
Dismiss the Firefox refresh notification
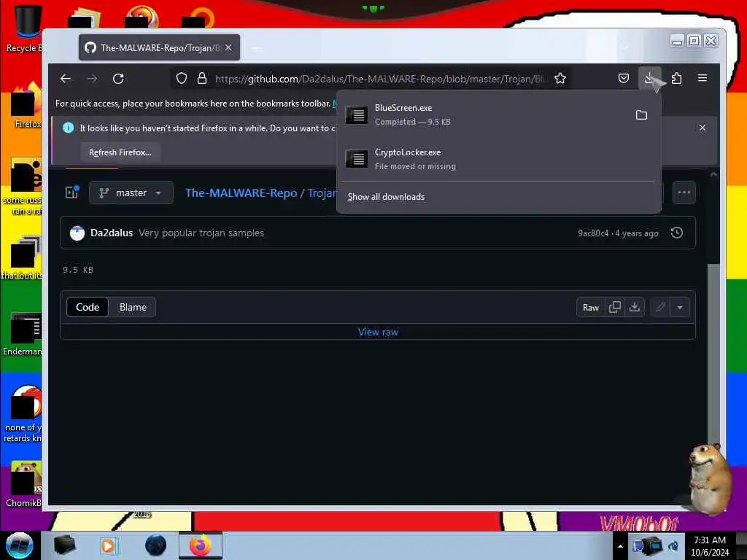703,128
